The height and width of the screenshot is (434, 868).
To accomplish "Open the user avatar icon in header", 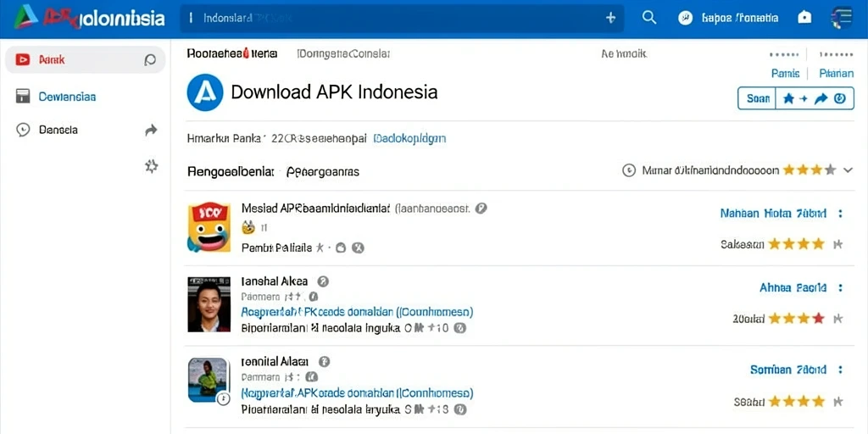I will (685, 18).
